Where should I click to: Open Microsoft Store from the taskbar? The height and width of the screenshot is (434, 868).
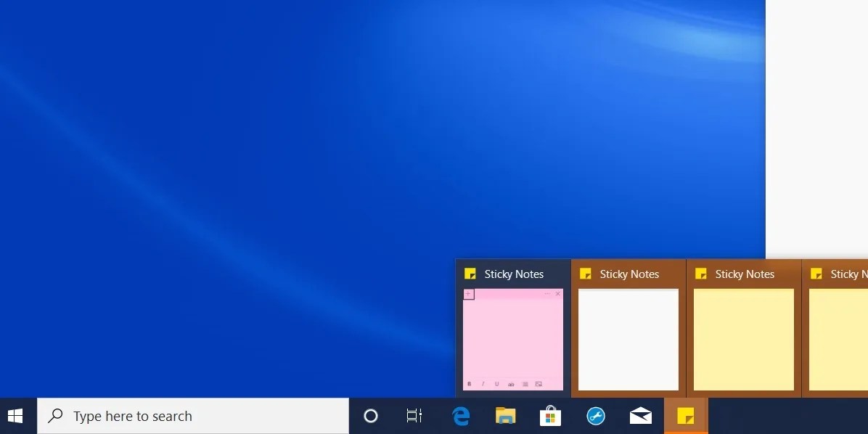pyautogui.click(x=550, y=416)
